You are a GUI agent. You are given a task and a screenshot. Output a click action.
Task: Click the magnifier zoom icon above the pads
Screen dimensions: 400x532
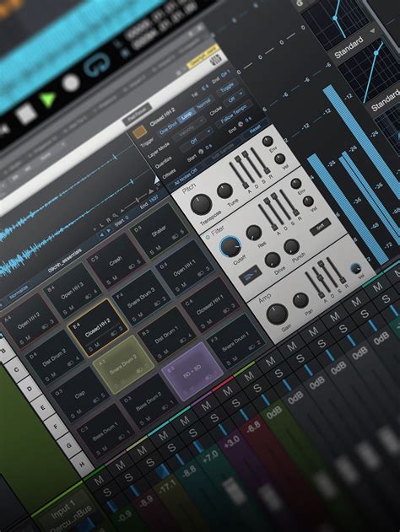click(116, 216)
